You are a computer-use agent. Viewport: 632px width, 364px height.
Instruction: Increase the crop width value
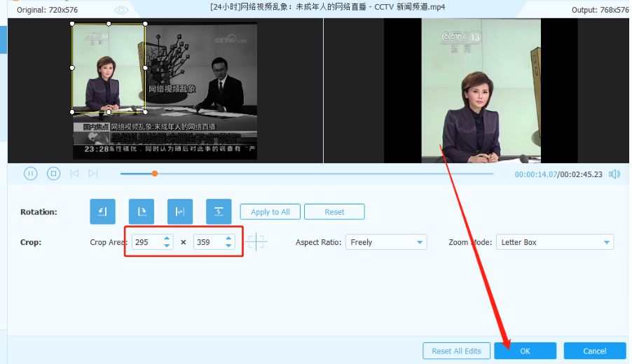[x=167, y=239]
